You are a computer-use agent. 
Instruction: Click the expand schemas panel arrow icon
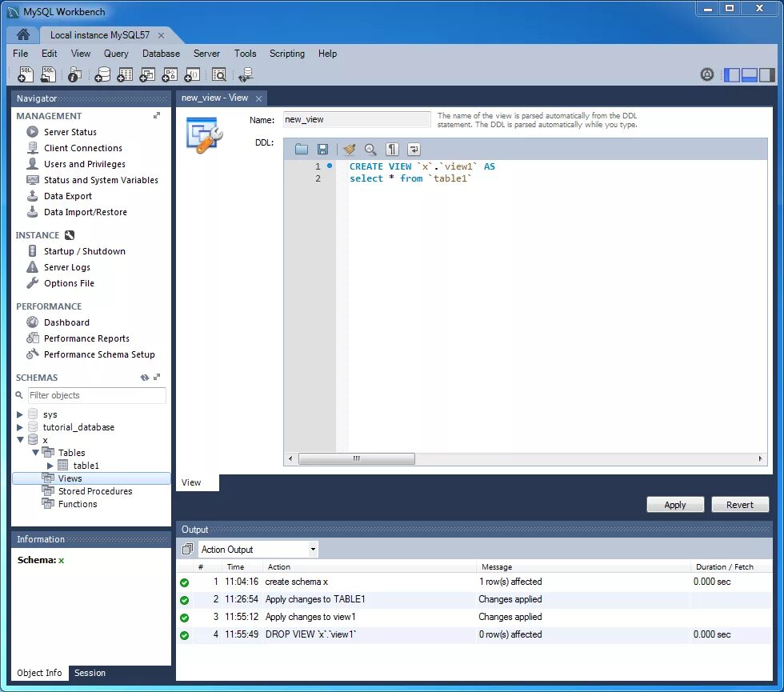[x=157, y=377]
